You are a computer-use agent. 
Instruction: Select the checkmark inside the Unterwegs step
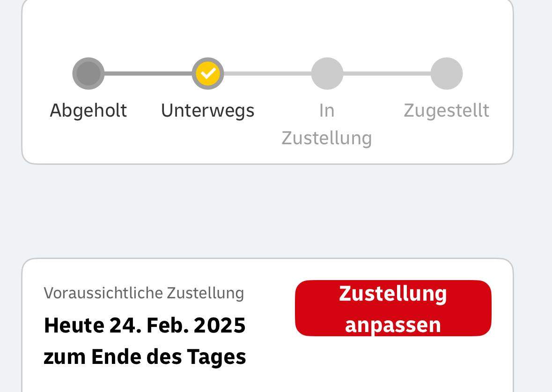208,73
